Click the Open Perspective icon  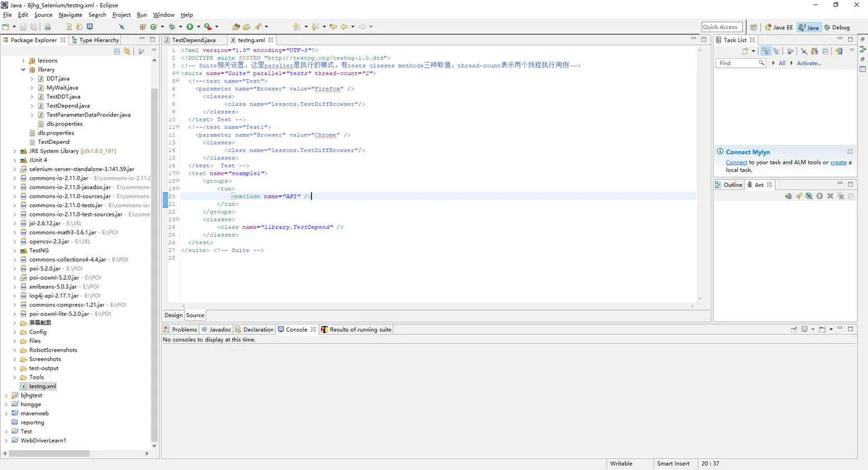pos(753,27)
